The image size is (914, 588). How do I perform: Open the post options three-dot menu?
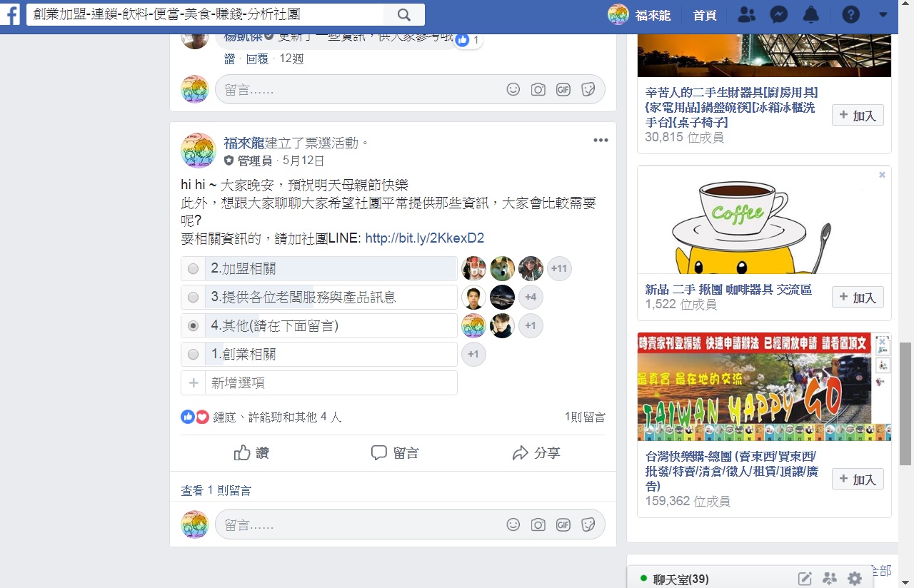tap(601, 141)
